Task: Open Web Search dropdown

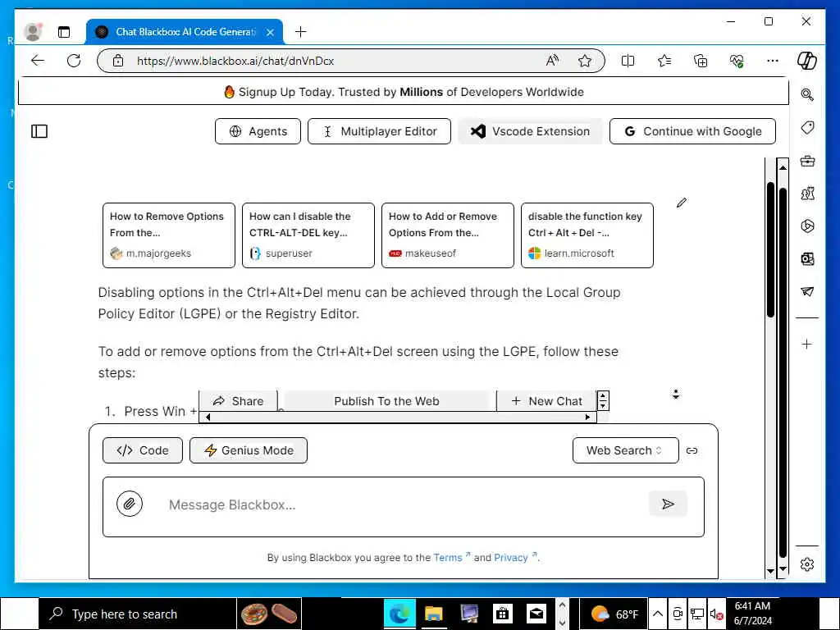Action: coord(625,450)
